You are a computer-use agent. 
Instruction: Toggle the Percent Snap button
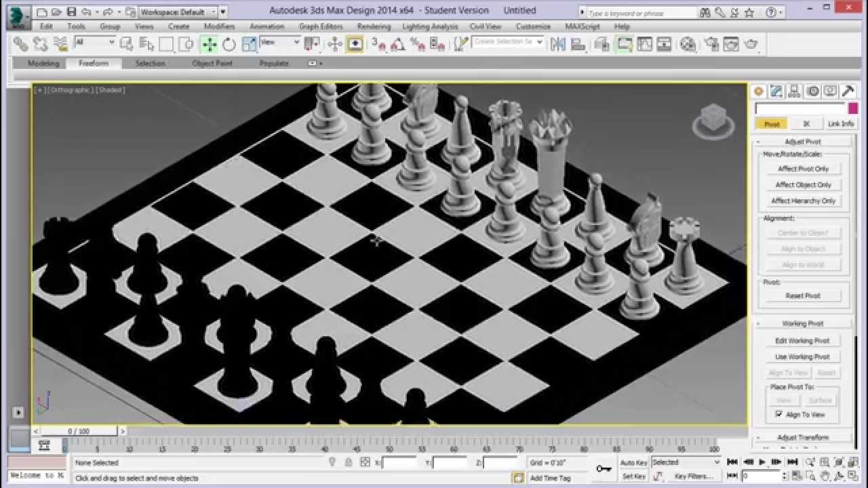(x=418, y=44)
